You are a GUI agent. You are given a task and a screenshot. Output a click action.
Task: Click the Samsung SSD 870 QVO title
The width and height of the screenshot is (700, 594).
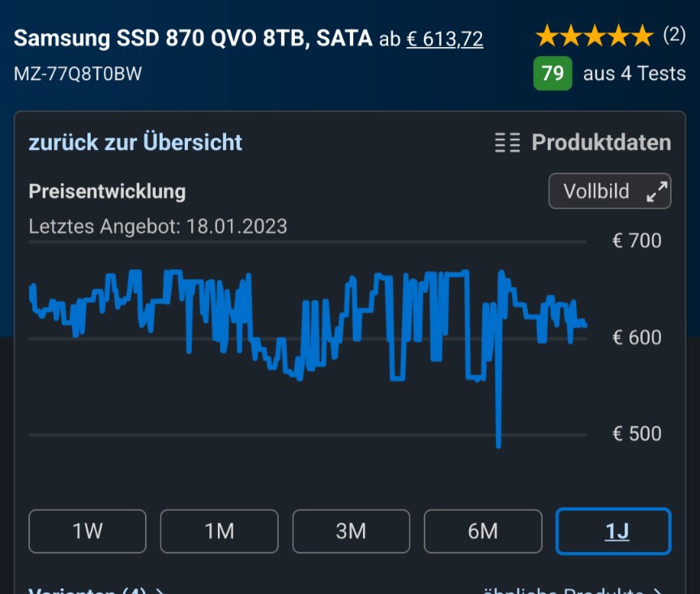click(x=193, y=37)
